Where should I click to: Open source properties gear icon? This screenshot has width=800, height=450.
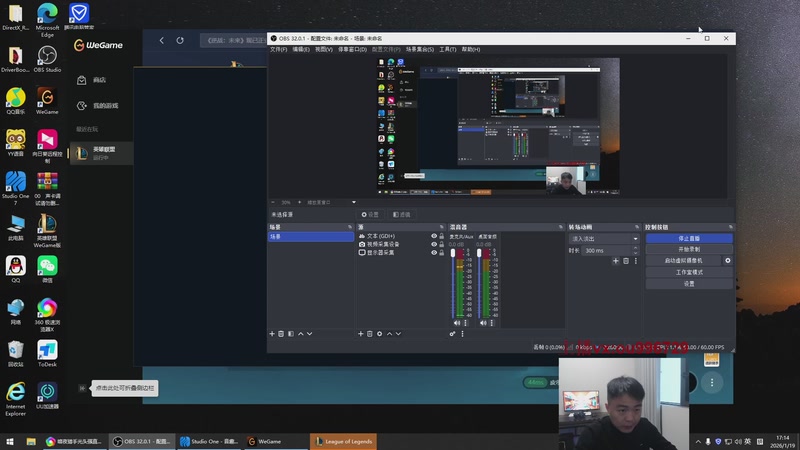pos(380,334)
